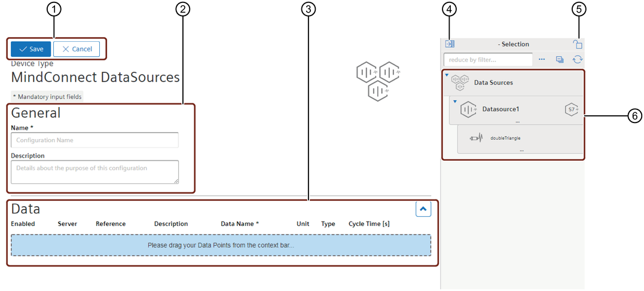Focus the Configuration Name input field
644x291 pixels.
[95, 140]
